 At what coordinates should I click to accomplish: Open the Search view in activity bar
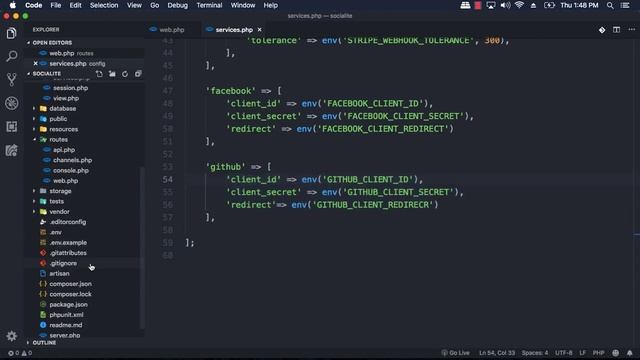11,56
